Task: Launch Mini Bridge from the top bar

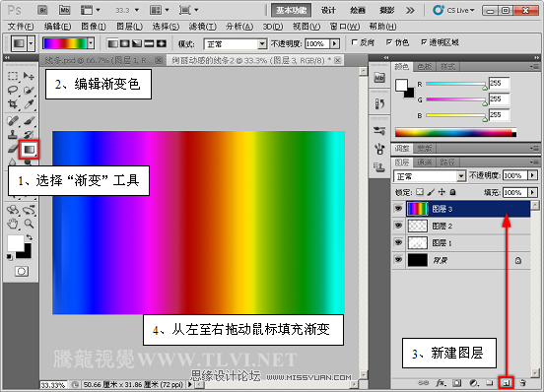Action: coord(64,10)
